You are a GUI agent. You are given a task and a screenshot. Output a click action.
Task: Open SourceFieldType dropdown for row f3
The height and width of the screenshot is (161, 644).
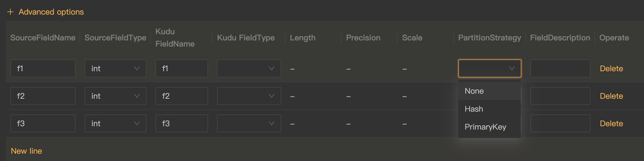tap(115, 123)
